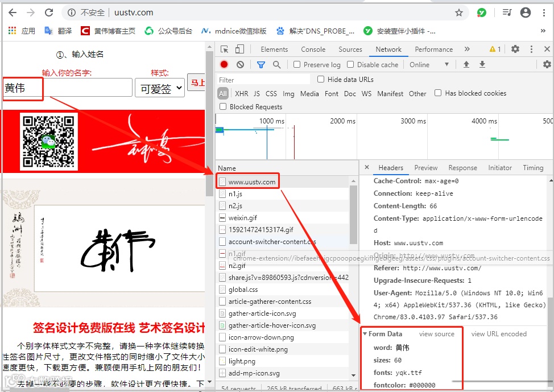This screenshot has width=554, height=392.
Task: Open the 可爱签 style dropdown
Action: [160, 88]
